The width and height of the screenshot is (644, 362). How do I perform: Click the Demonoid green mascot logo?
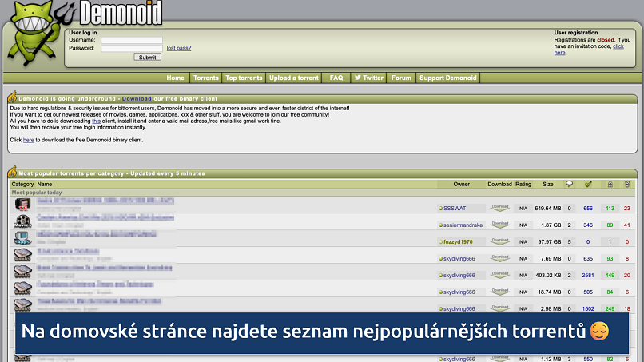tap(32, 40)
